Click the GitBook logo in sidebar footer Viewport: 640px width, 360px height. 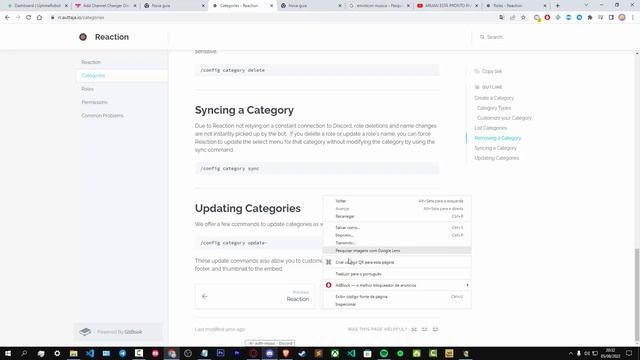coord(85,332)
